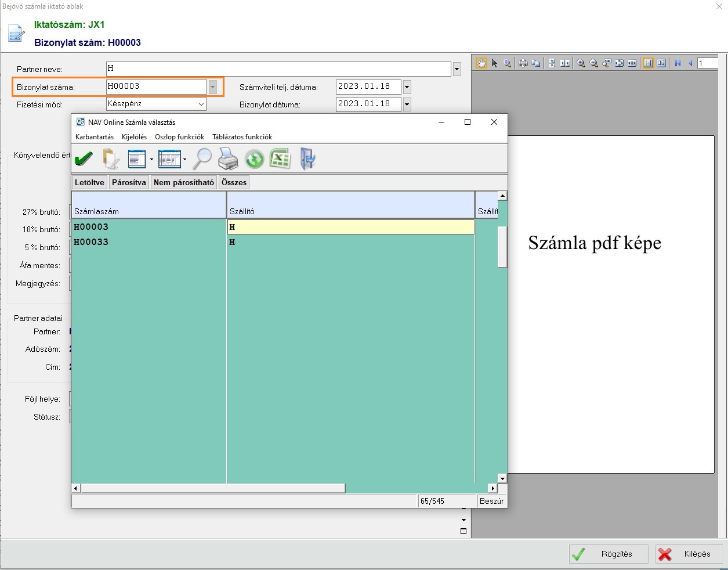Click the exit door icon
This screenshot has height=570, width=728.
pos(307,158)
